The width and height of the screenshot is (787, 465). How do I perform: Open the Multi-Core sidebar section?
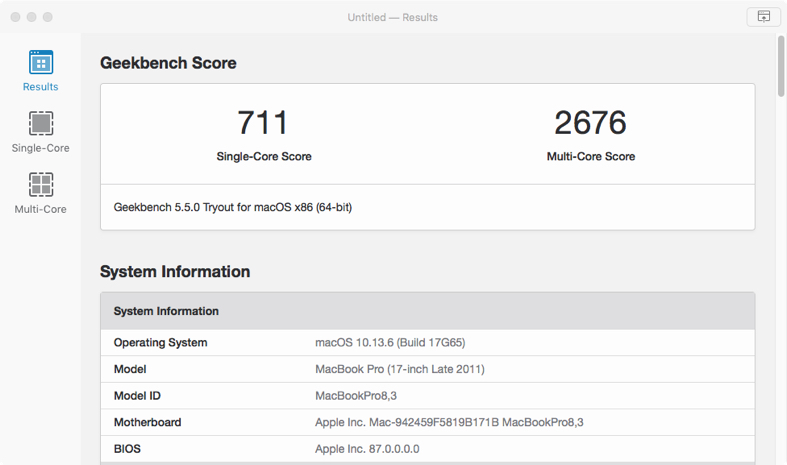(41, 193)
